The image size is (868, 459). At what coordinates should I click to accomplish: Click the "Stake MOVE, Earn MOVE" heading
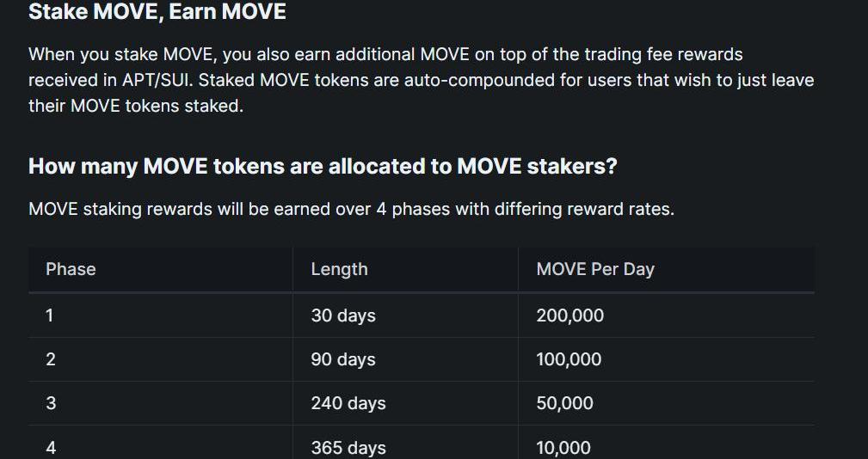pyautogui.click(x=157, y=12)
